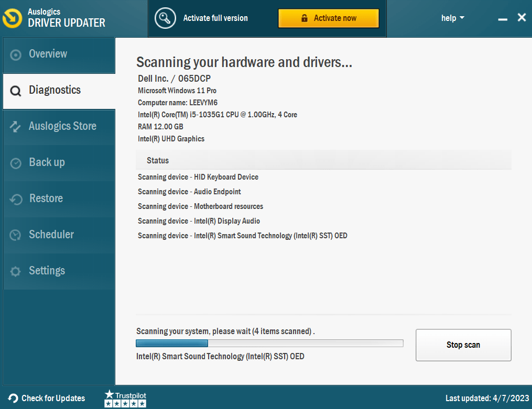The height and width of the screenshot is (409, 532).
Task: Switch to the Overview tab
Action: tap(48, 54)
